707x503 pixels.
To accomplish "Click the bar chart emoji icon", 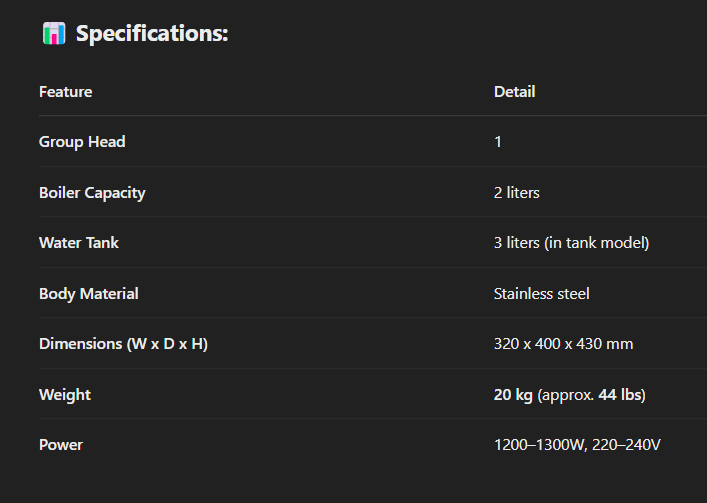I will tap(54, 33).
